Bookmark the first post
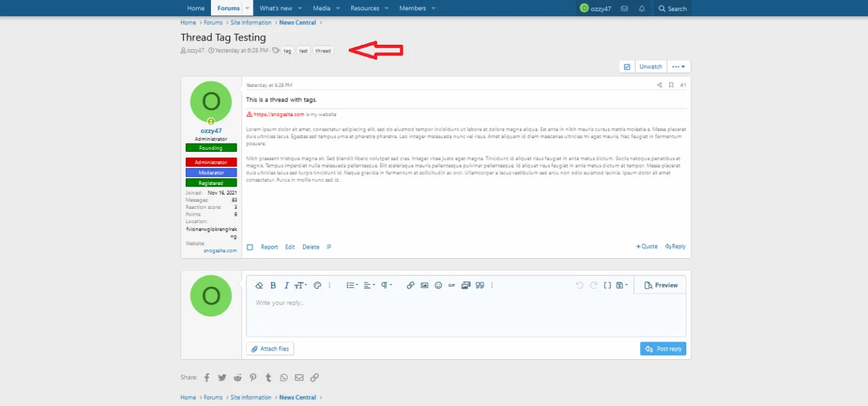This screenshot has height=406, width=868. [671, 85]
